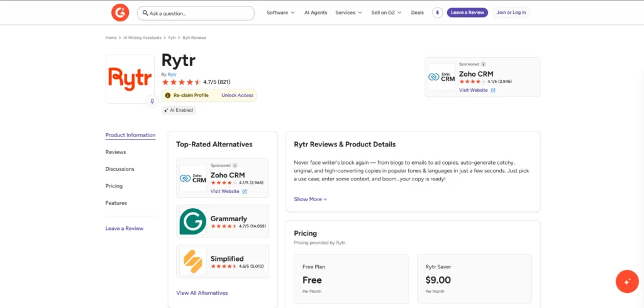This screenshot has height=308, width=644.
Task: Open the Simplified alternative card title
Action: [x=227, y=259]
